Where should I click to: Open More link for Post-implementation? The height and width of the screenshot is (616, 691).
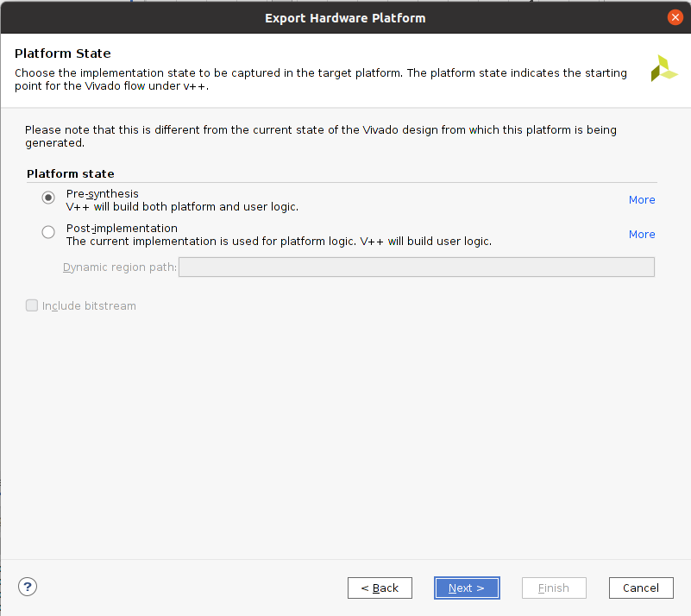coord(642,235)
